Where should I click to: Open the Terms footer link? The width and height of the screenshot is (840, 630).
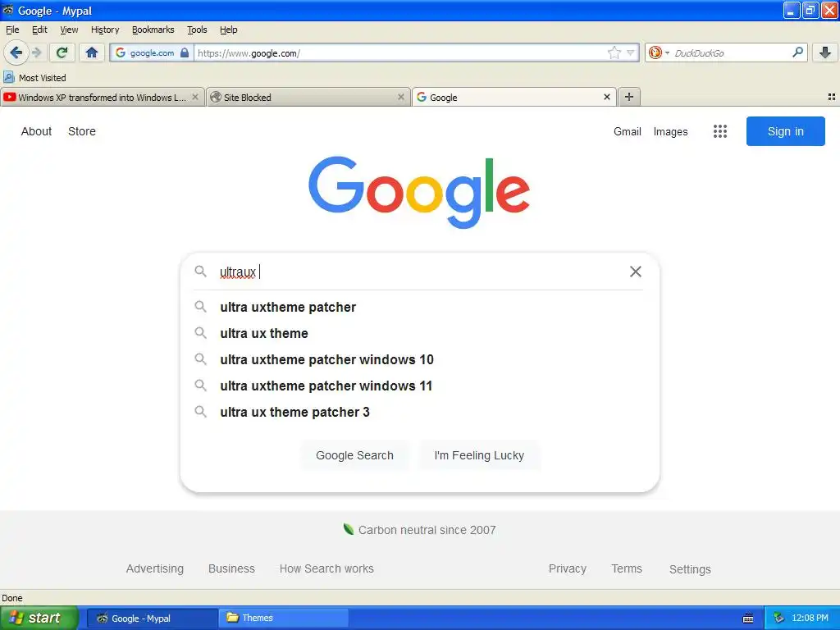point(626,568)
